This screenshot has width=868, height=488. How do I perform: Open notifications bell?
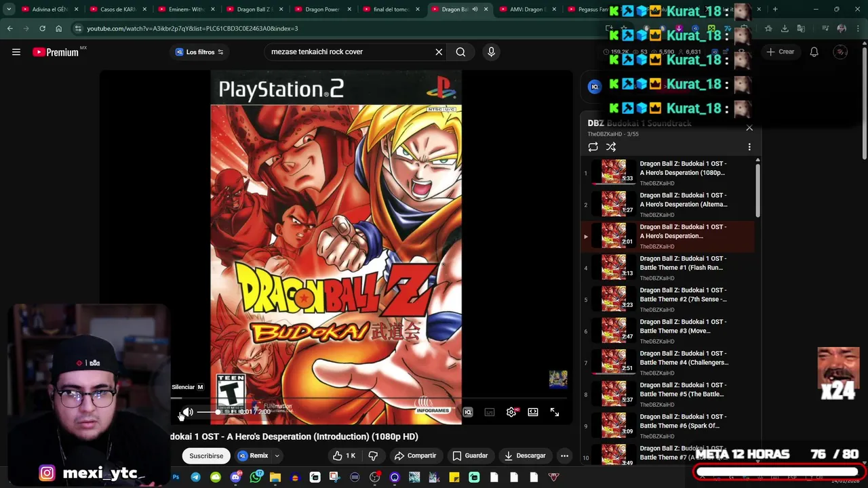(x=814, y=52)
